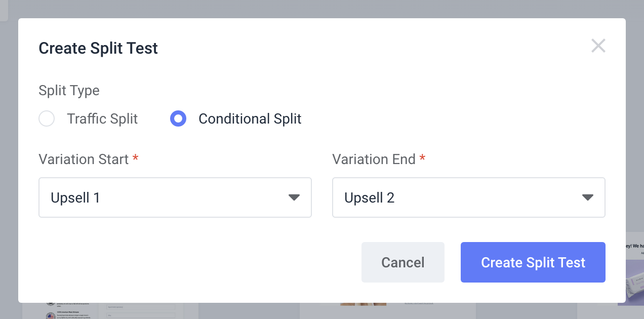The width and height of the screenshot is (644, 319).
Task: Expand the Variation Start dropdown arrow
Action: click(x=294, y=197)
